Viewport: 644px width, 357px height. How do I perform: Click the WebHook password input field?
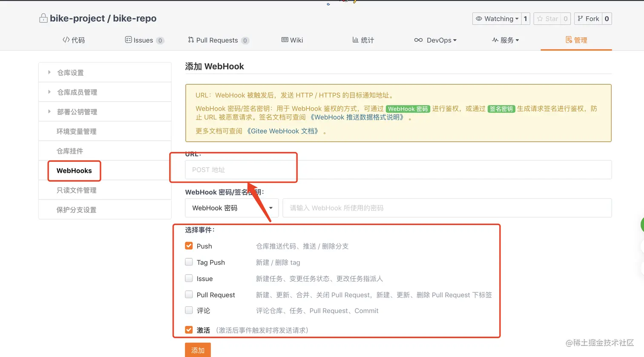[447, 208]
